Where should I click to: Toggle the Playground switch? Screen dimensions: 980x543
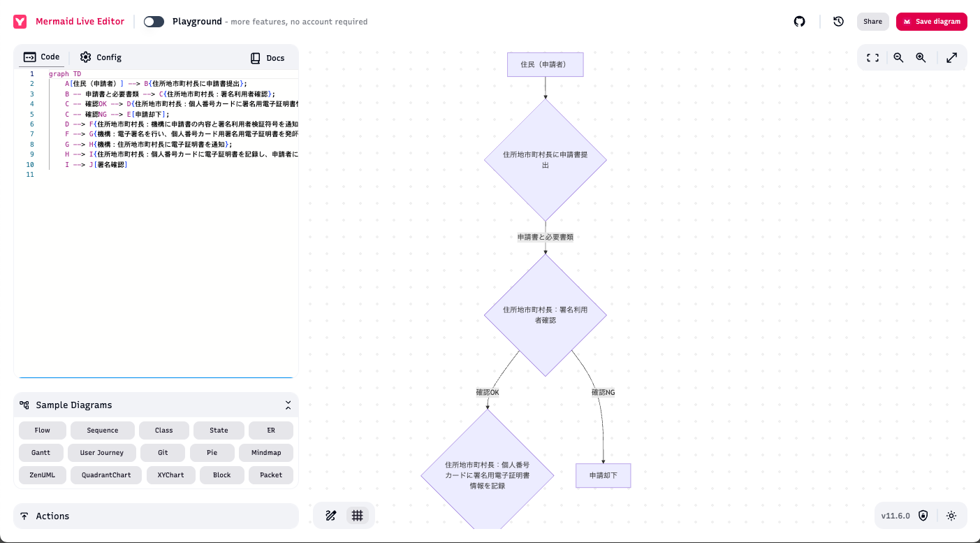coord(154,22)
